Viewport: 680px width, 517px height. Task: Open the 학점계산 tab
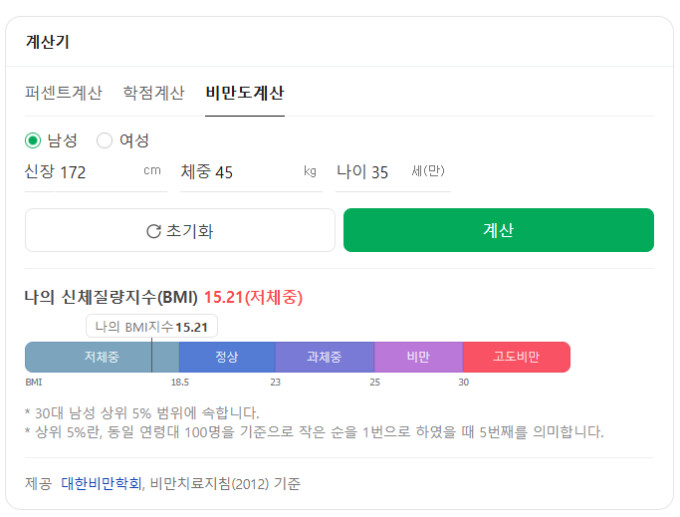[153, 93]
